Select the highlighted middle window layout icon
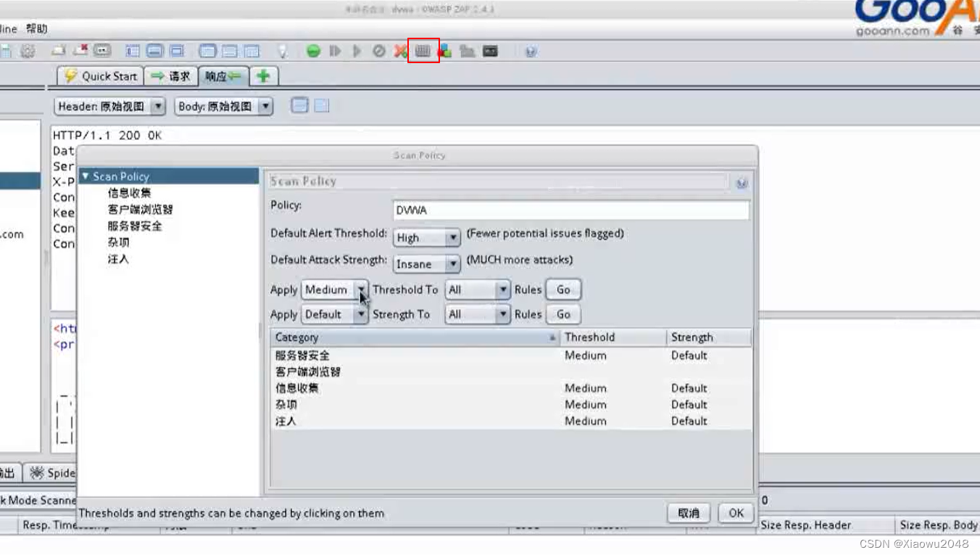 (154, 52)
